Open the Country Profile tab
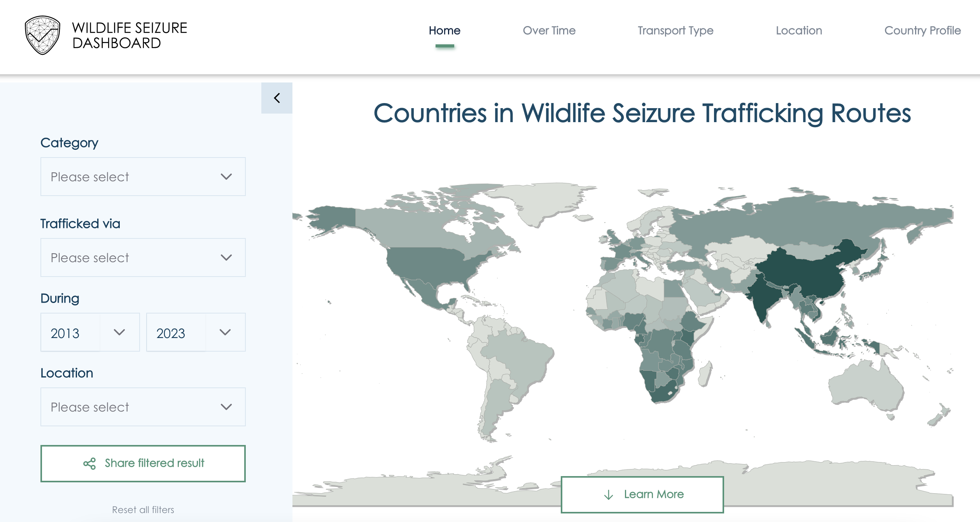This screenshot has width=980, height=522. coord(922,30)
